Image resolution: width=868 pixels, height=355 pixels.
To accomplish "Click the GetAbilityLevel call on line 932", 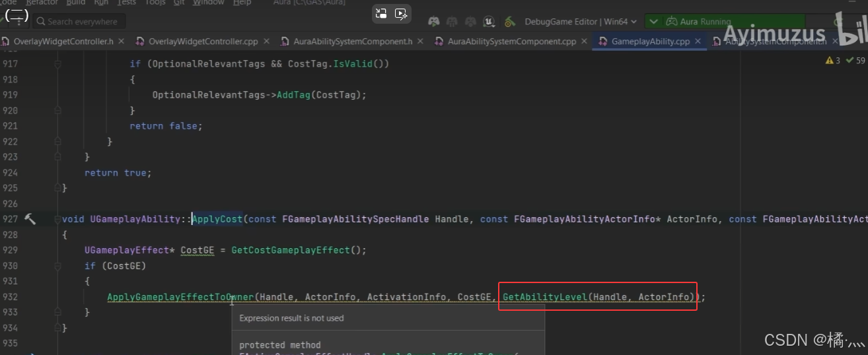I will point(545,297).
